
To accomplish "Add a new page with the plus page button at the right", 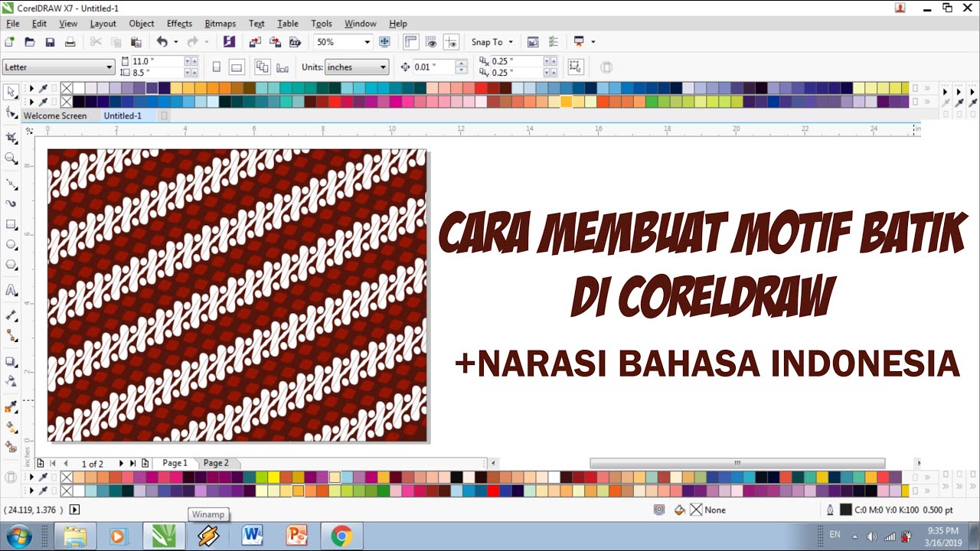I will pyautogui.click(x=145, y=463).
